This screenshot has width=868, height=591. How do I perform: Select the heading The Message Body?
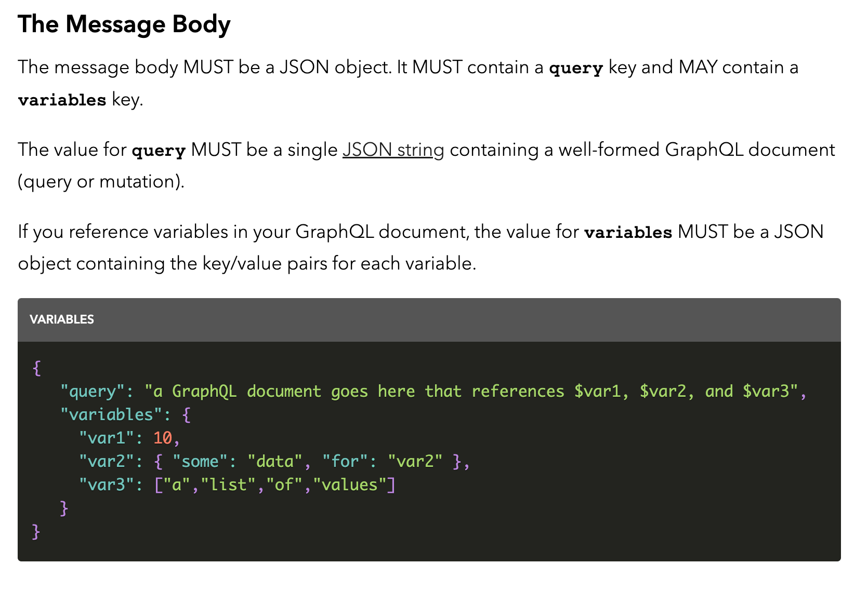pos(124,23)
